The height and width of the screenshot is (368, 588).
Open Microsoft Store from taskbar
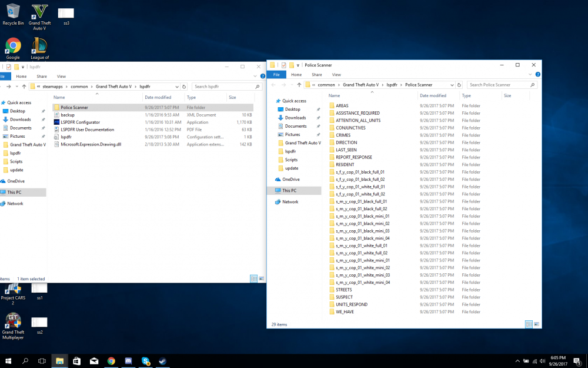77,361
